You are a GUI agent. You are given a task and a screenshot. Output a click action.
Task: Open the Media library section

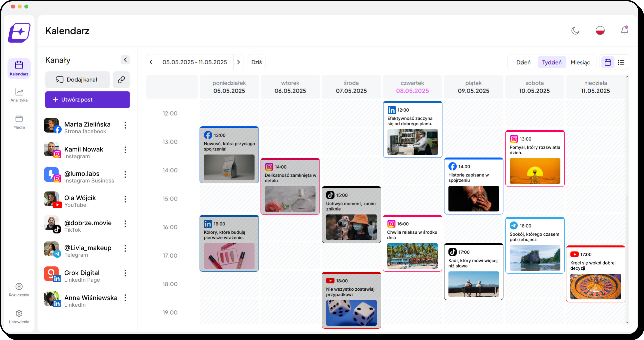[19, 122]
